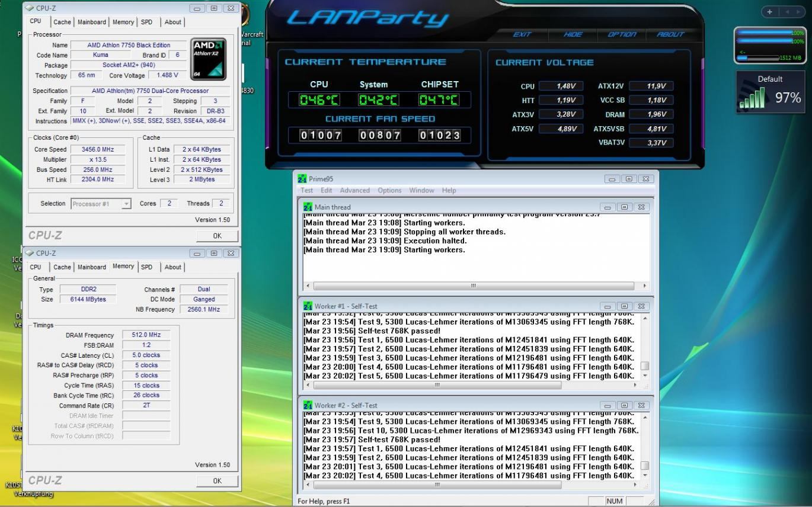Viewport: 812px width, 507px height.
Task: Click the down arrow of Worker #1's vertical scrollbar
Action: (645, 376)
